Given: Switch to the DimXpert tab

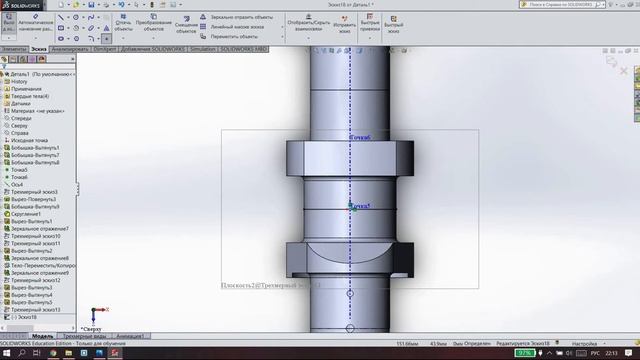Looking at the screenshot, I should 104,49.
